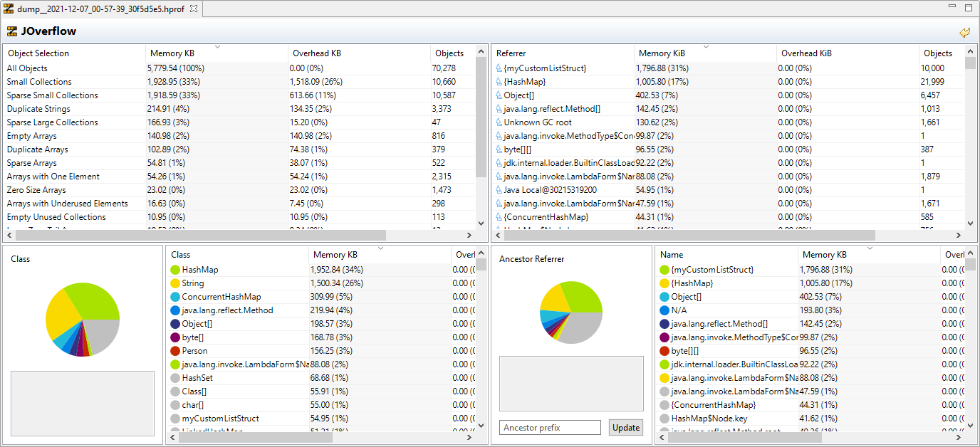Maximize the editor view
Screen dimensions: 980x447
(x=969, y=7)
